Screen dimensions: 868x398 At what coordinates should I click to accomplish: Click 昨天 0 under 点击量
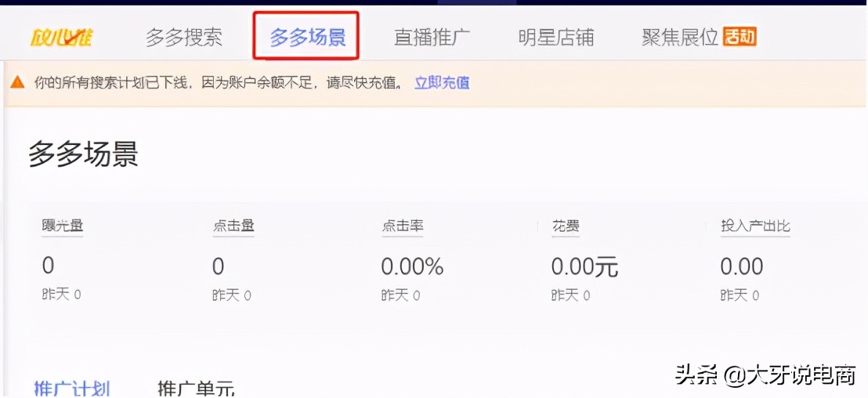click(232, 295)
